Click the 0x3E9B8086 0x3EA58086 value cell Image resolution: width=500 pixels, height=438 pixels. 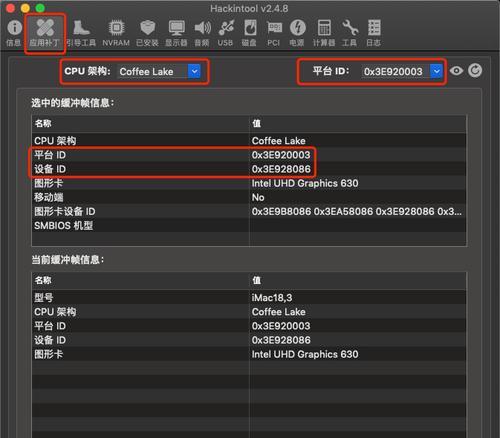click(x=357, y=211)
